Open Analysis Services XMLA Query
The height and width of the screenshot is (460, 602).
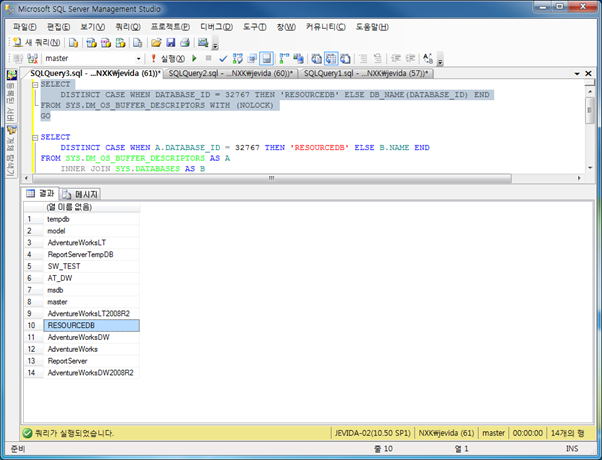120,43
